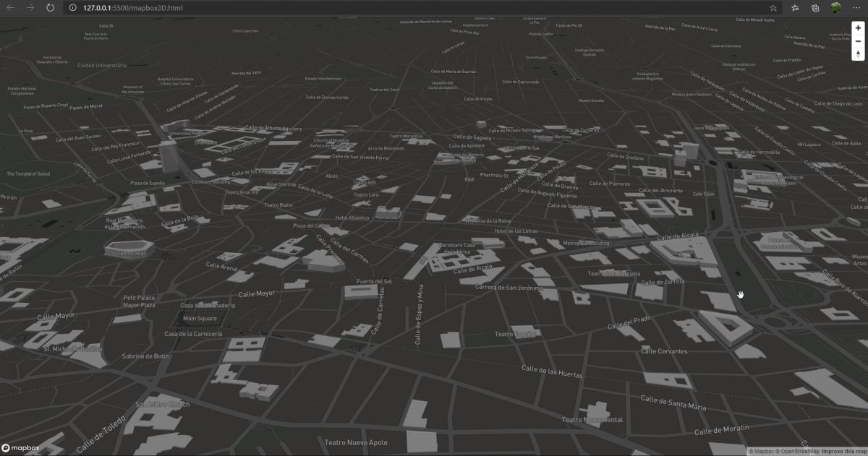Click the Calle de Piamonte label
This screenshot has width=868, height=456.
(x=610, y=184)
